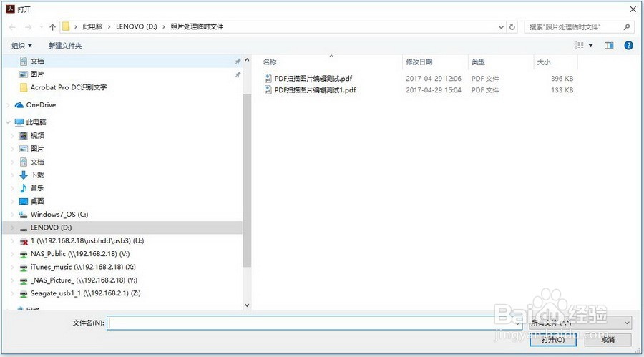Click the search magnifier icon
The image size is (644, 357).
click(x=627, y=27)
